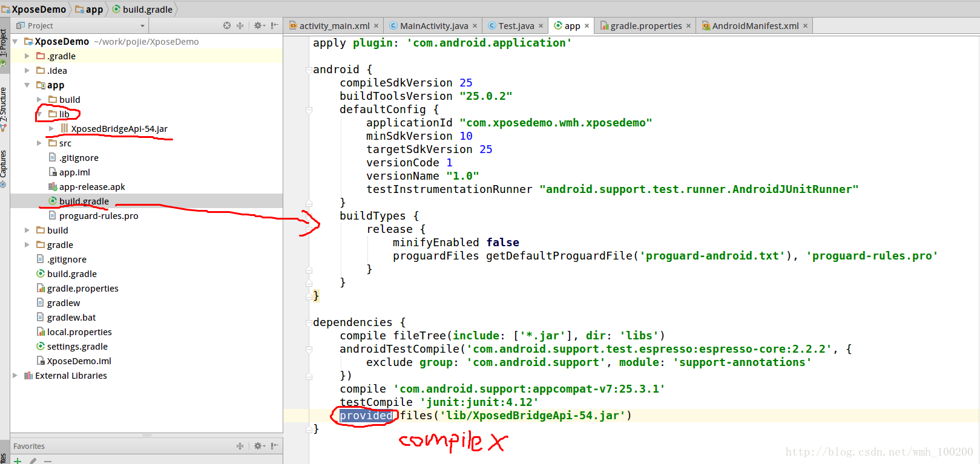The image size is (980, 464).
Task: Fold the defaultConfig block in gutter
Action: point(309,109)
